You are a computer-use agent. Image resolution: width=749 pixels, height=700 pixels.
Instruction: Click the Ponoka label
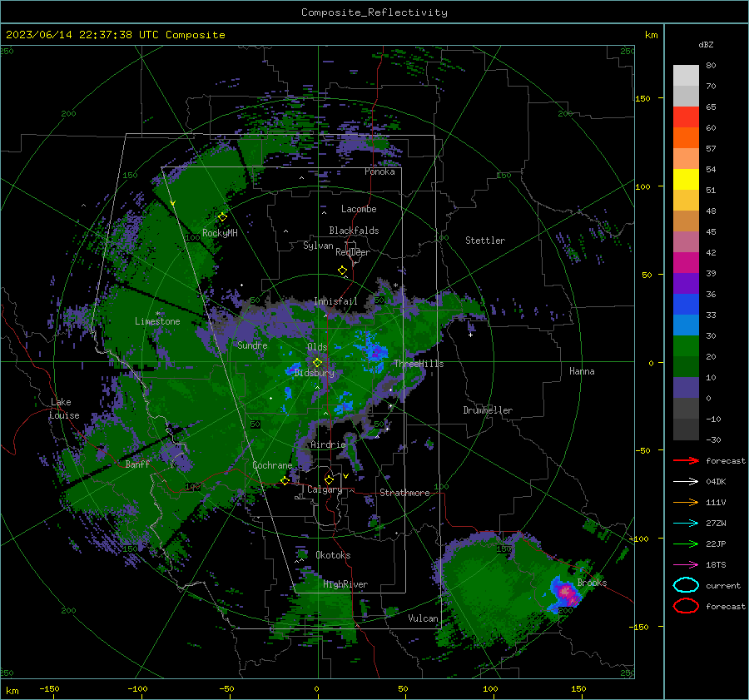379,171
